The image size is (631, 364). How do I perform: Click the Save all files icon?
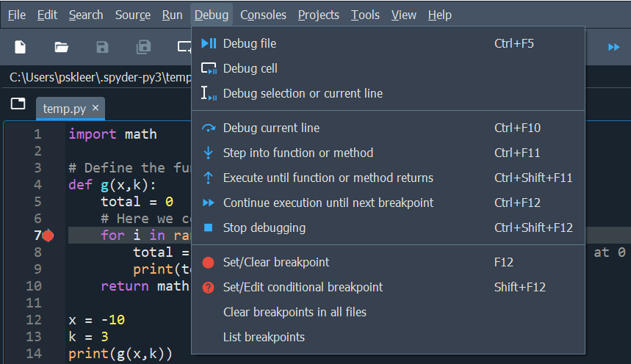[143, 47]
